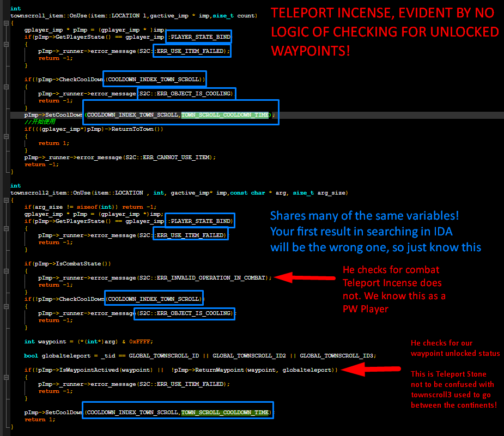Screen dimensions: 504x436
Task: Collapse the townscroll_item::OnUse function body fold marker
Action: 6,23
